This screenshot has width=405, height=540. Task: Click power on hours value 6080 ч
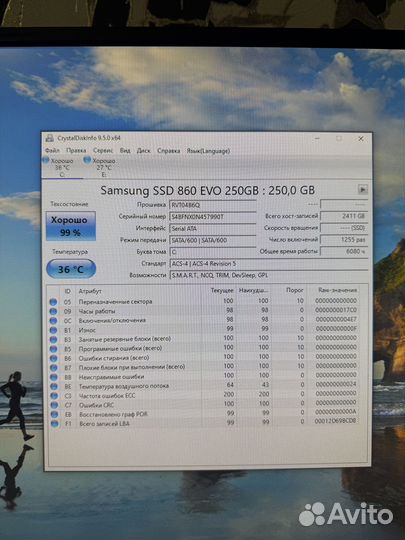[x=344, y=251]
